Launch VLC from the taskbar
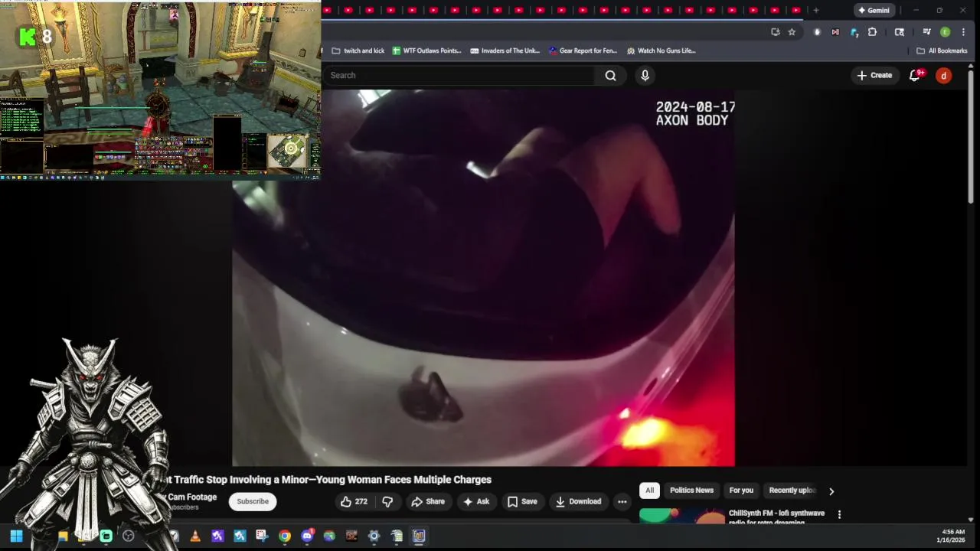This screenshot has height=551, width=980. [195, 536]
